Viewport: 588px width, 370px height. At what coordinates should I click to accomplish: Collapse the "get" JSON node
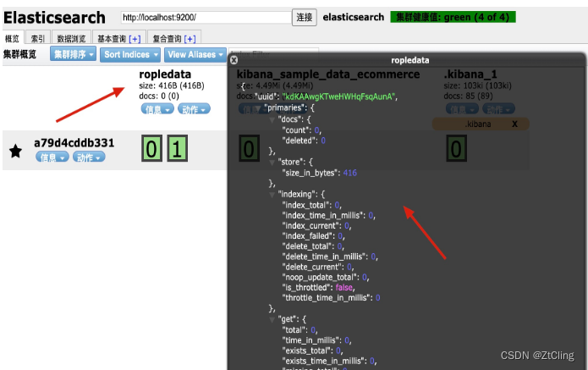(272, 320)
